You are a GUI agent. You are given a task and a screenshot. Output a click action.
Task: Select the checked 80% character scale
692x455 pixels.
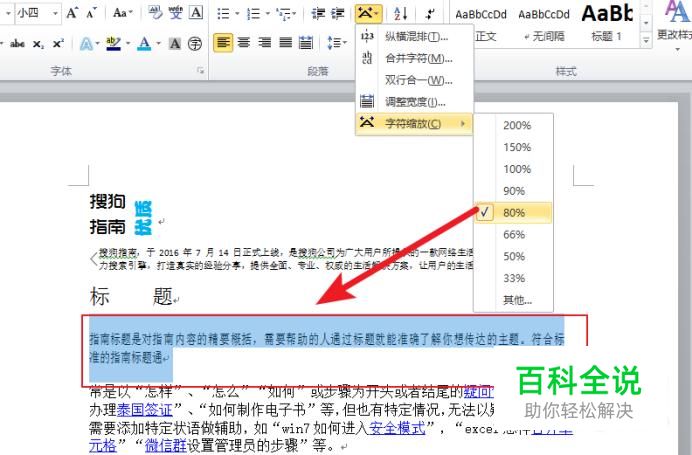point(513,213)
